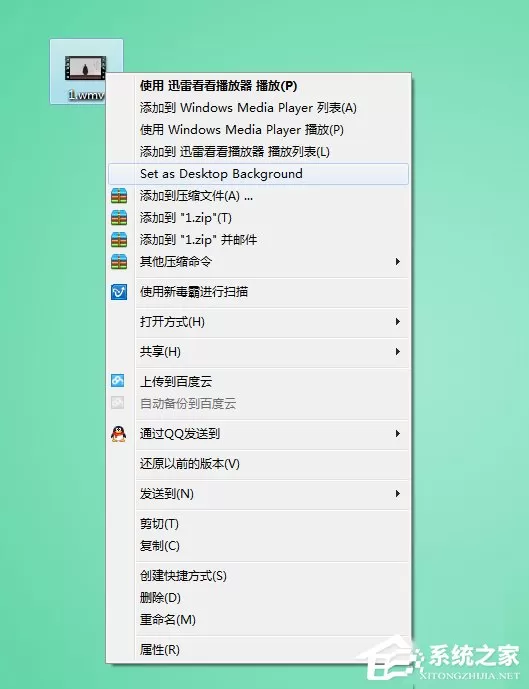
Task: Click the Baidu cloud icon beside 上传到百度云
Action: pos(118,381)
